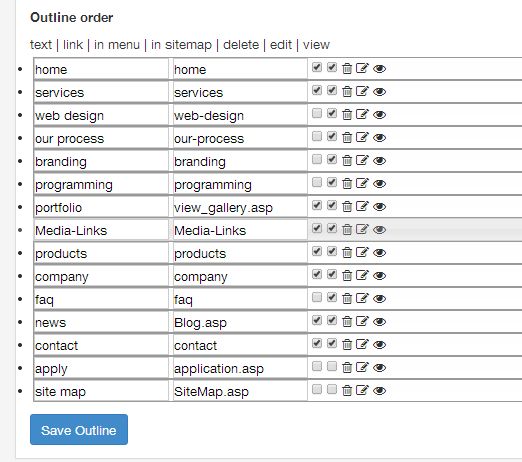Click trash icon for portfolio row

(x=347, y=206)
